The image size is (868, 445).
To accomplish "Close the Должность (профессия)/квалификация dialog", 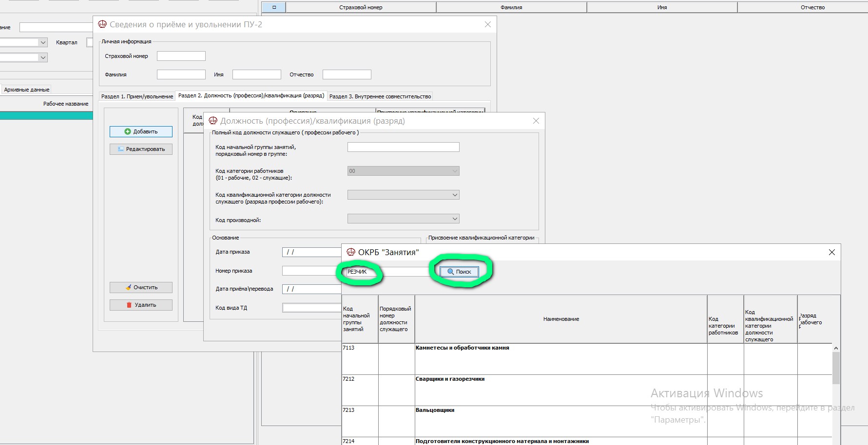I will pos(536,121).
